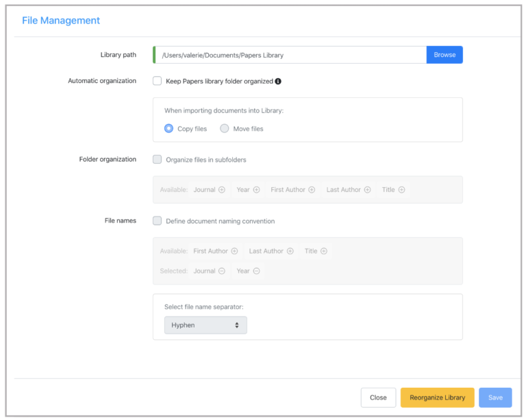Click the Automatic organization label

tap(102, 81)
